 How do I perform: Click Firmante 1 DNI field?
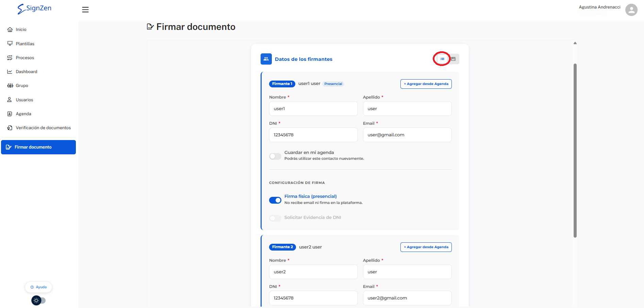(313, 135)
